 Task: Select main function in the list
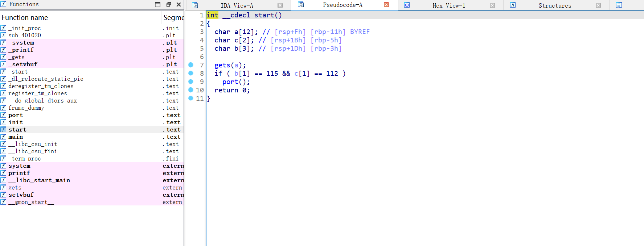92,137
